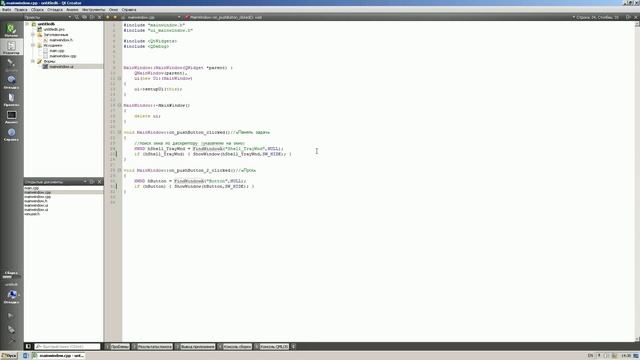640x360 pixels.
Task: Split the Open Documents pane
Action: pos(92,182)
